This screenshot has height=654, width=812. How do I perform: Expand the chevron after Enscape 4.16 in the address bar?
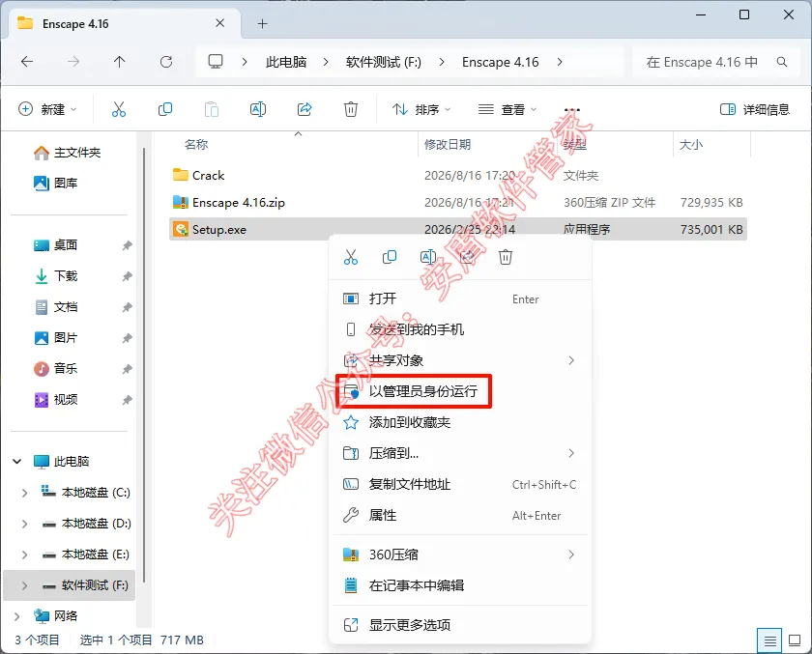pyautogui.click(x=560, y=62)
